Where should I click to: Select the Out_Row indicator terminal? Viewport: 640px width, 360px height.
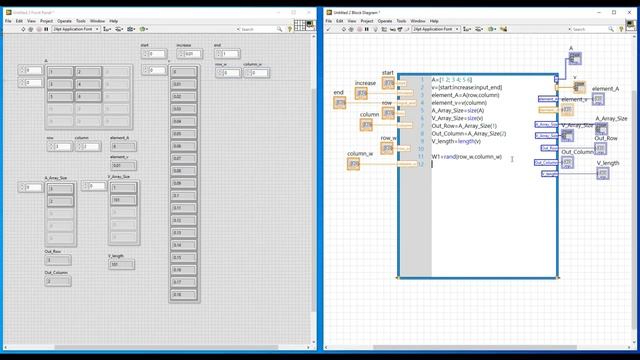pyautogui.click(x=600, y=149)
